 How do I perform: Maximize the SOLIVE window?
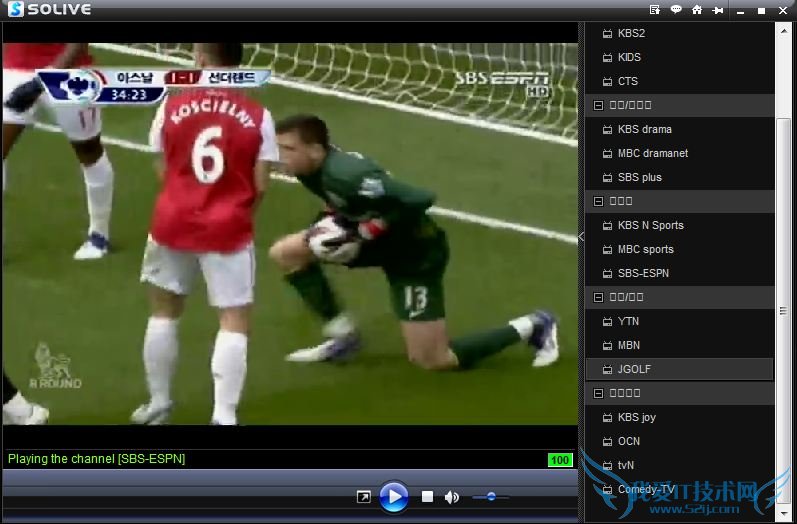pos(761,11)
